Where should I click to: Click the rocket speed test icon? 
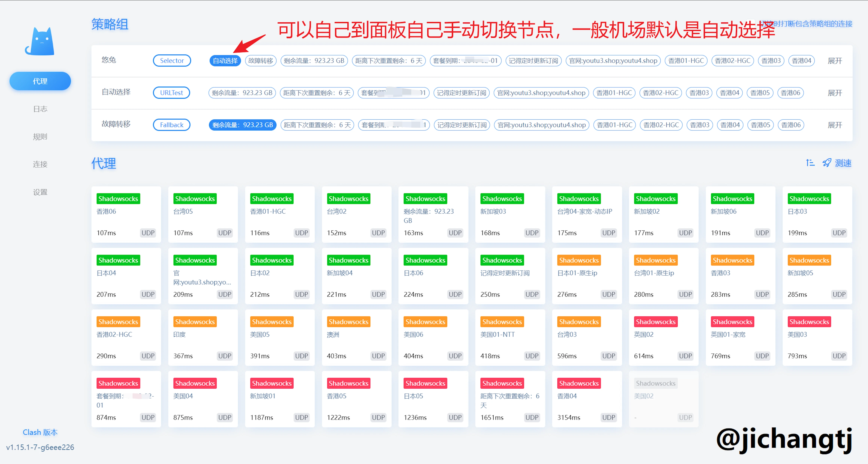click(x=826, y=163)
